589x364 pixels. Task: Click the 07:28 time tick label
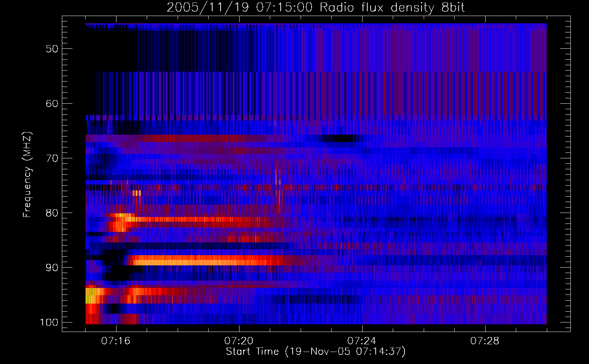click(x=485, y=341)
